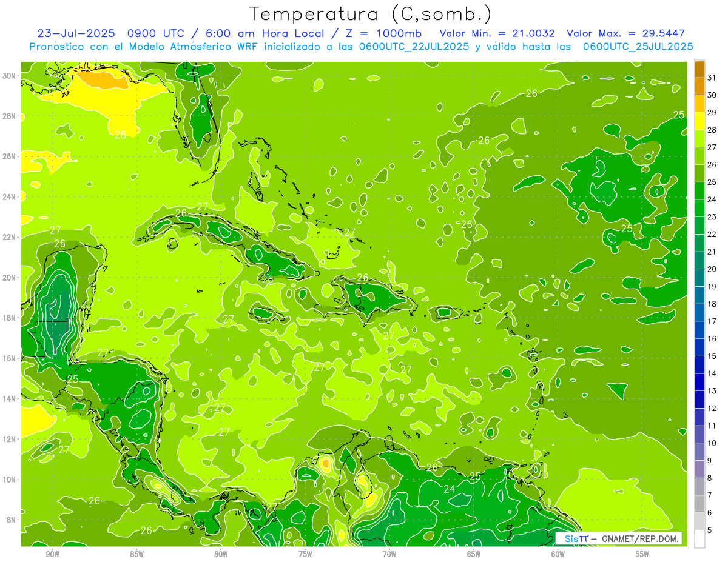Click the 24N latitude axis label

click(x=10, y=197)
